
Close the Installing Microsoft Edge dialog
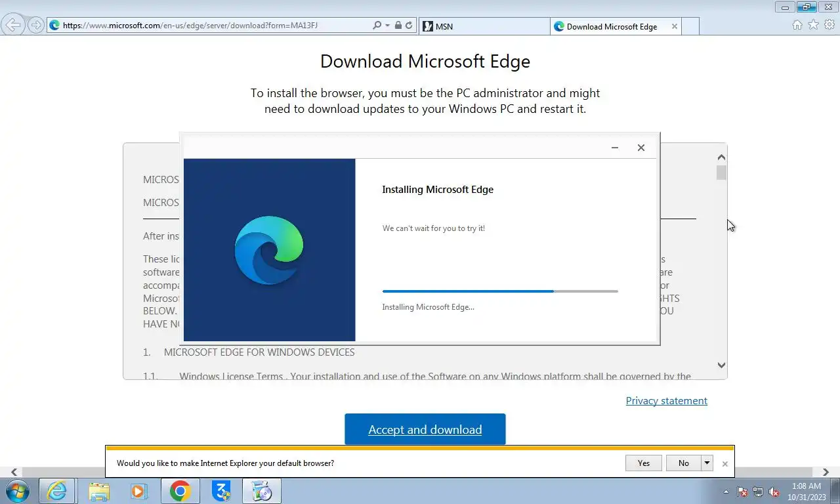(641, 148)
